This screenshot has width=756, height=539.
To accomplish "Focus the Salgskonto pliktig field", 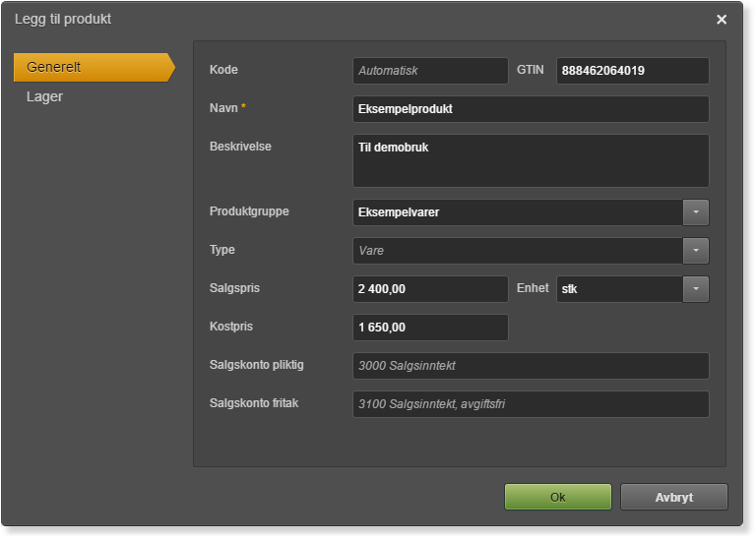I will click(x=531, y=366).
